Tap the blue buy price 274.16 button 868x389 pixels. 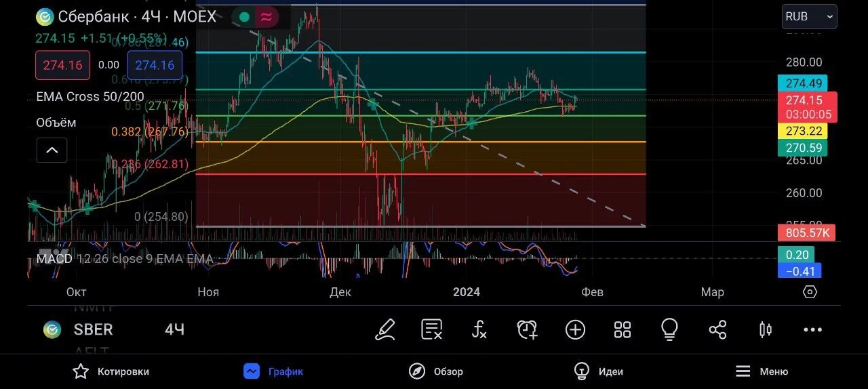[x=155, y=66]
